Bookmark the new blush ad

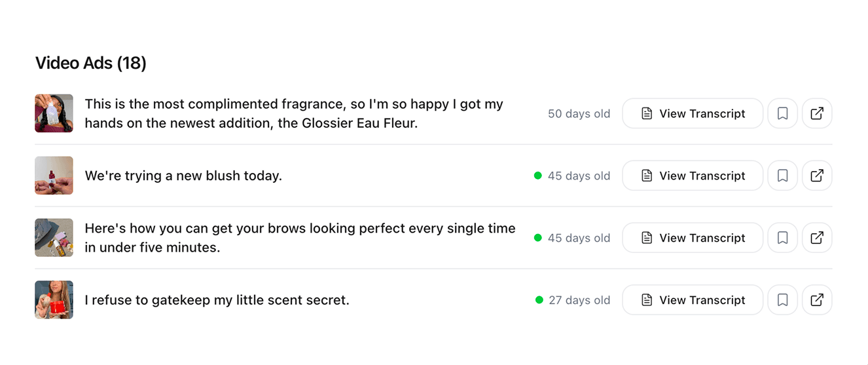point(782,176)
